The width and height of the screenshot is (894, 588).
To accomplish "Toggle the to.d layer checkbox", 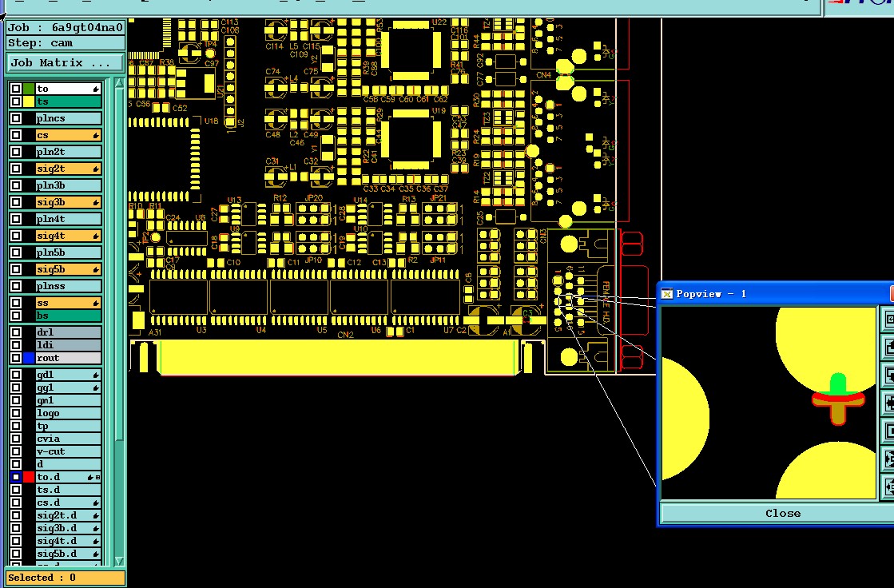I will coord(16,478).
